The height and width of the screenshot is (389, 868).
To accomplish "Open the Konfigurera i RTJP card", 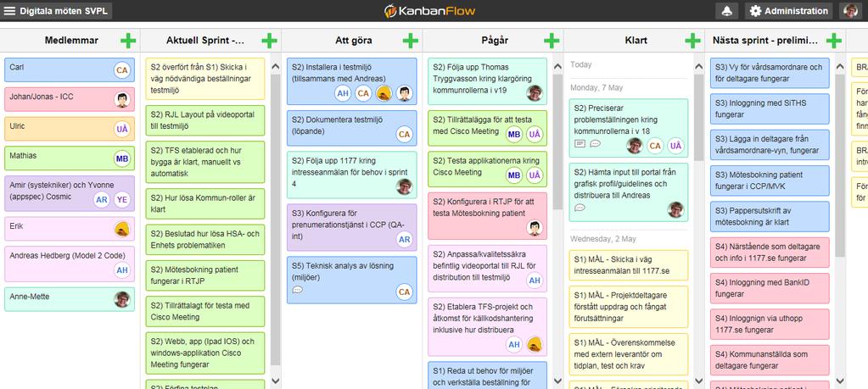I will tap(487, 216).
